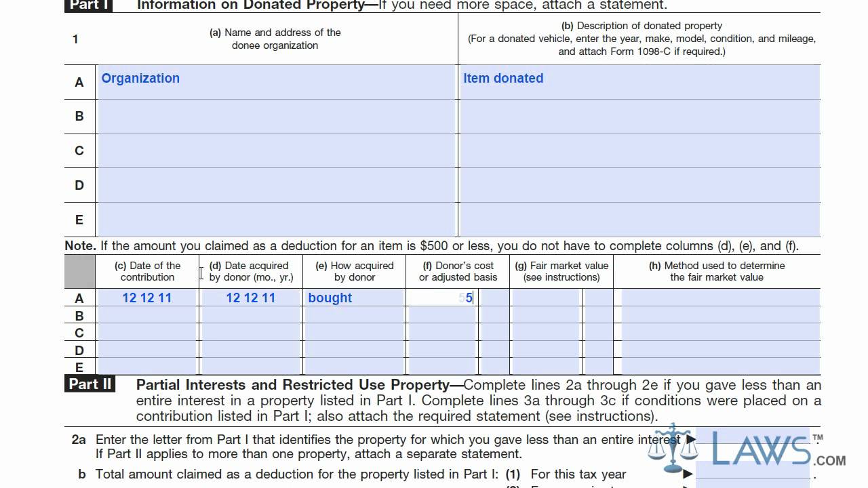The image size is (868, 488).
Task: Select the row B donee organization name field
Action: pyautogui.click(x=276, y=117)
